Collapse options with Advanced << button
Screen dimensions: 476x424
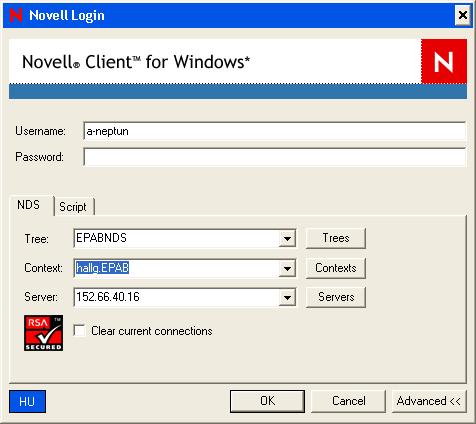click(429, 401)
